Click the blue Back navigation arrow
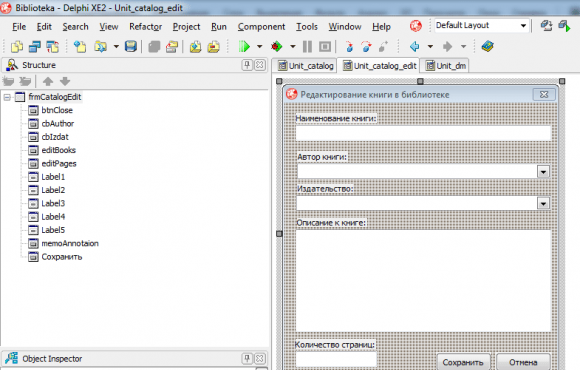 (x=415, y=47)
